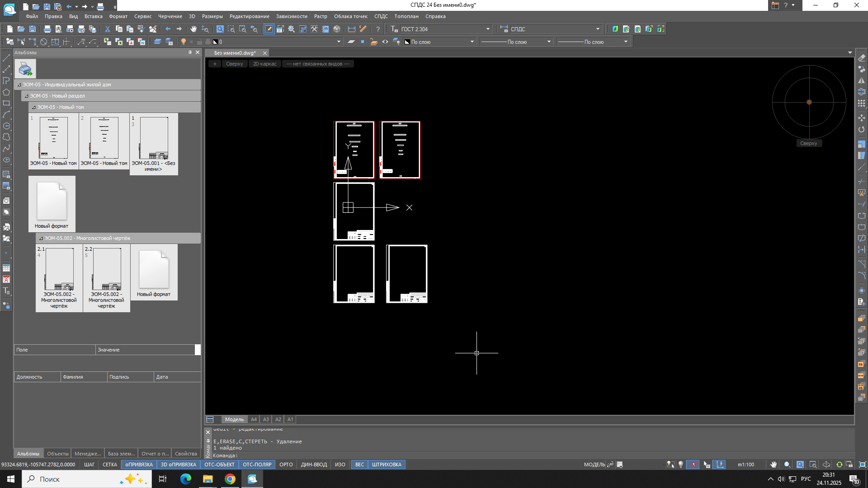This screenshot has width=868, height=488.
Task: Click the Undo back arrow icon
Action: pyautogui.click(x=168, y=29)
